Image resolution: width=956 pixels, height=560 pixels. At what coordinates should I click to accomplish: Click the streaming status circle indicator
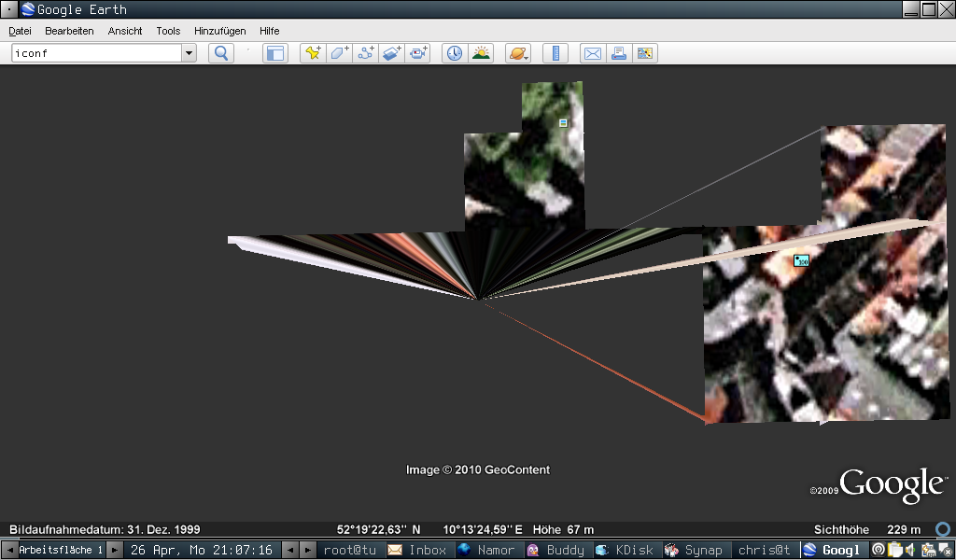point(943,529)
